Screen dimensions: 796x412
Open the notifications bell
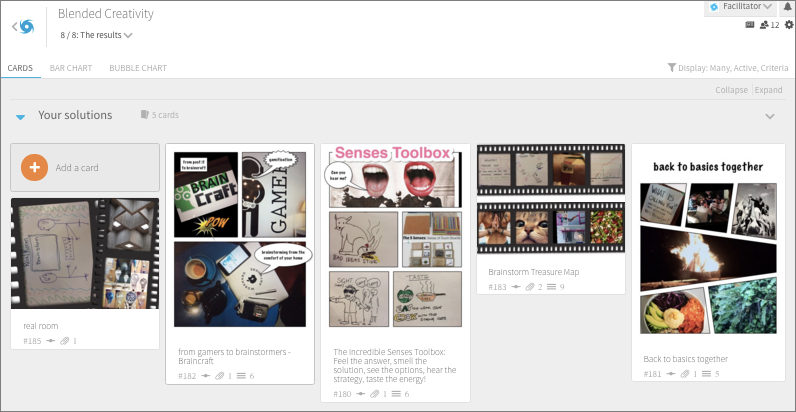(788, 7)
